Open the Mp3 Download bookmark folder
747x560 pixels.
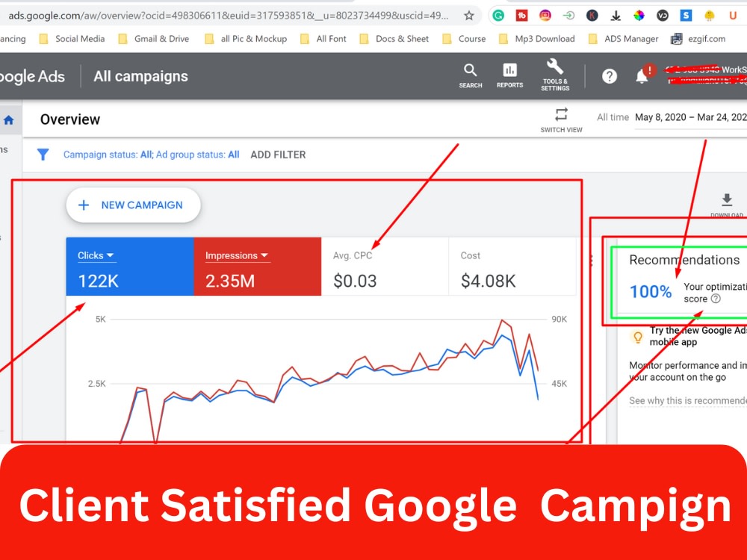(x=537, y=39)
